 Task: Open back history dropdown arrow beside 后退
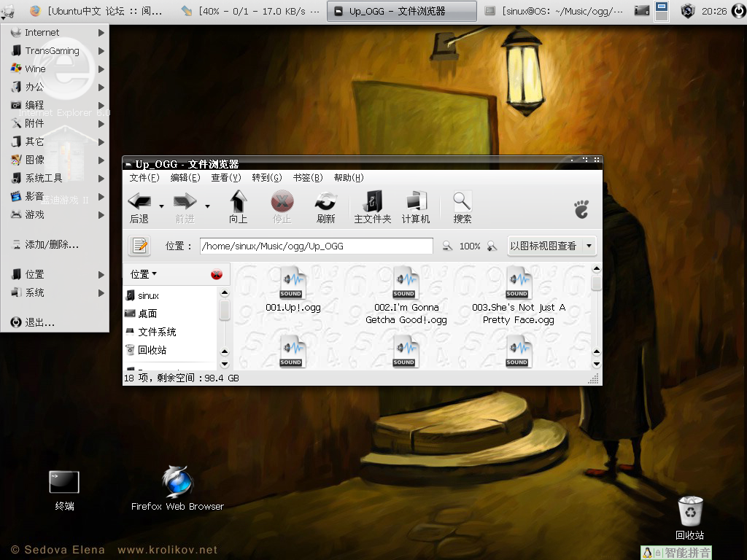161,206
